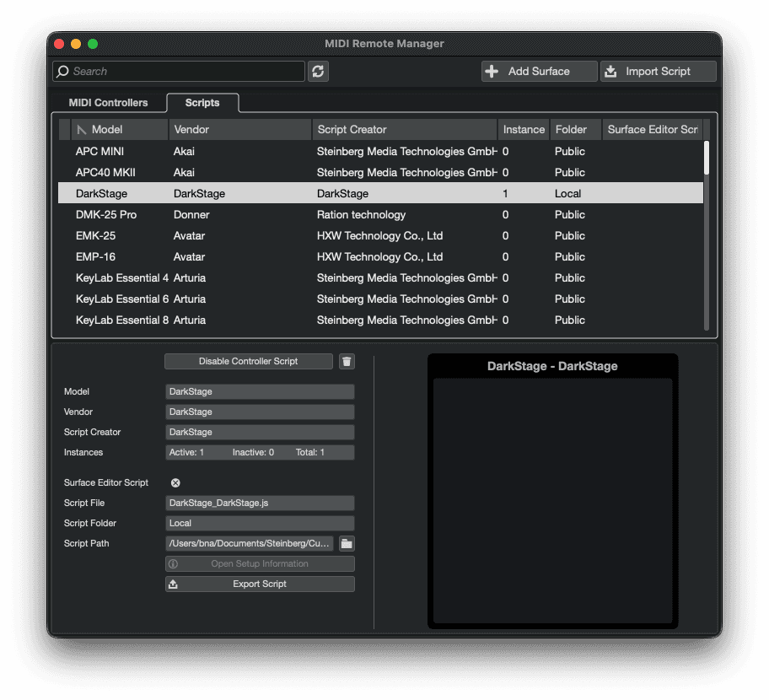Click the DarkStage - DarkStage surface preview
This screenshot has height=700, width=769.
click(x=553, y=492)
